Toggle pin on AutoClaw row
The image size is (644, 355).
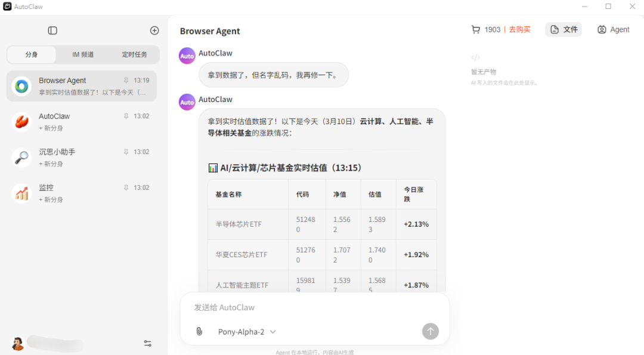[126, 116]
